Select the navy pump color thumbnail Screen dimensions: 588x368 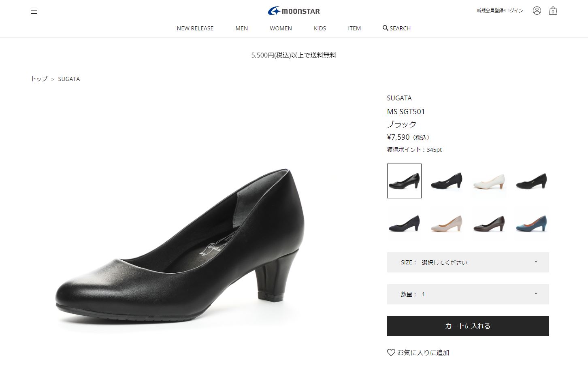click(404, 223)
